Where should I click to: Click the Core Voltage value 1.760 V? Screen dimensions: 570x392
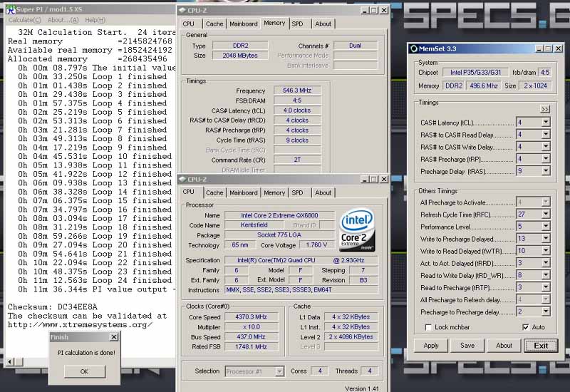316,244
